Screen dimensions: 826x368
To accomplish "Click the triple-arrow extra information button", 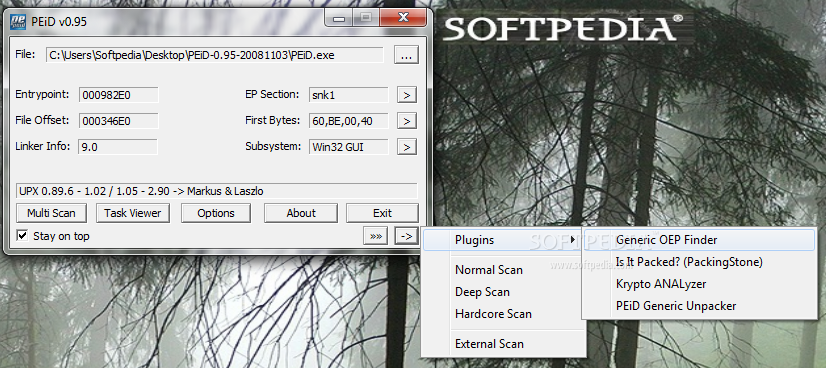I will point(376,236).
